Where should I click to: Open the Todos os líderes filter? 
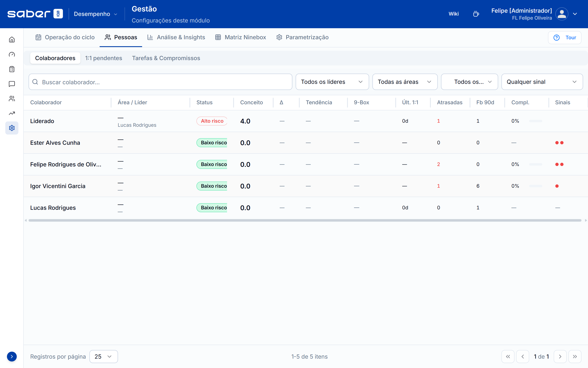coord(332,82)
